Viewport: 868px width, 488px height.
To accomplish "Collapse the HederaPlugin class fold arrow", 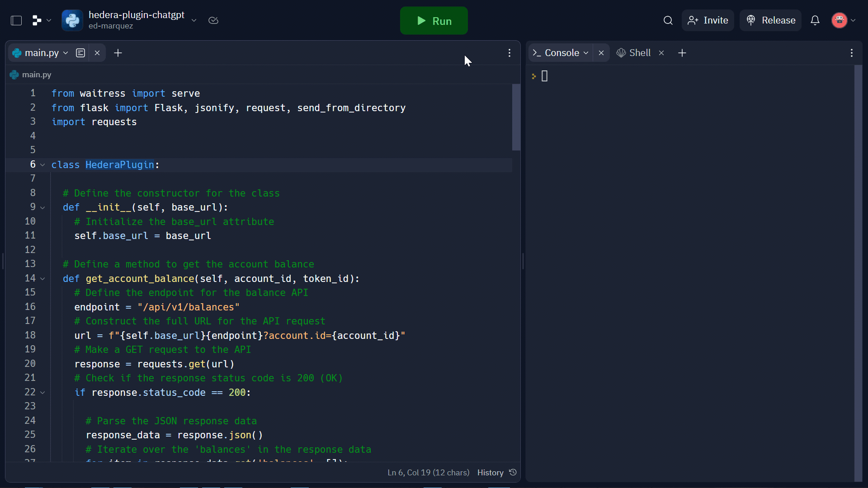I will tap(42, 165).
